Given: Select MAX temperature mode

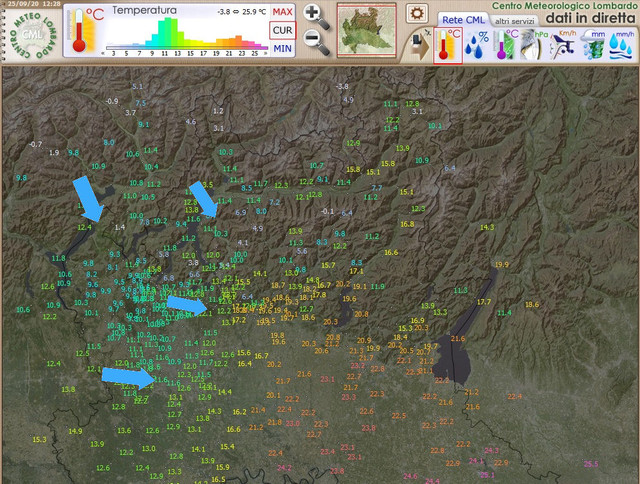Looking at the screenshot, I should tap(282, 12).
